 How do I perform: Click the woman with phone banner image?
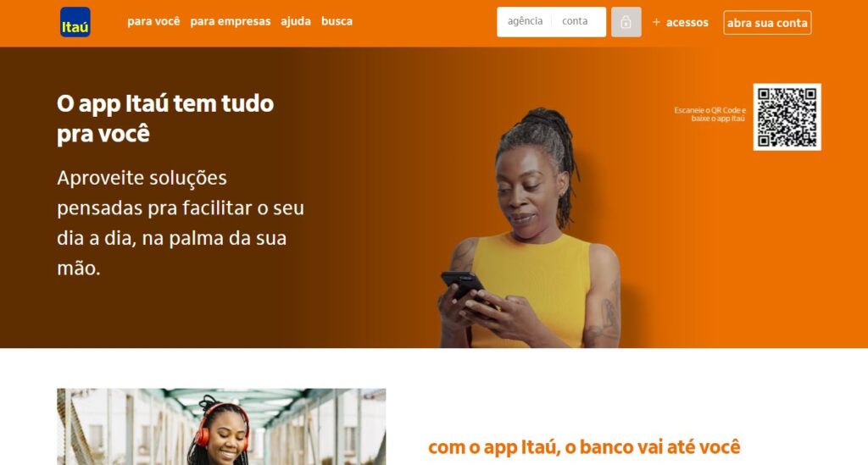pos(531,228)
